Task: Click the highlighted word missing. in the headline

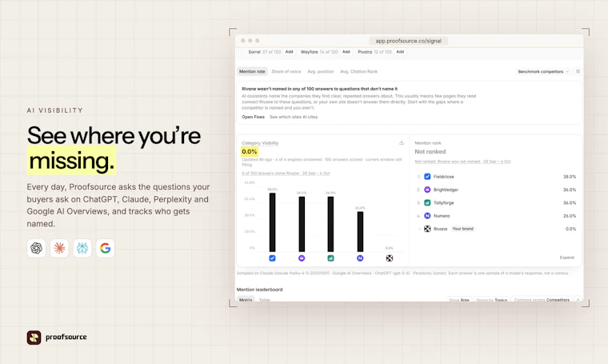Action: pos(72,161)
